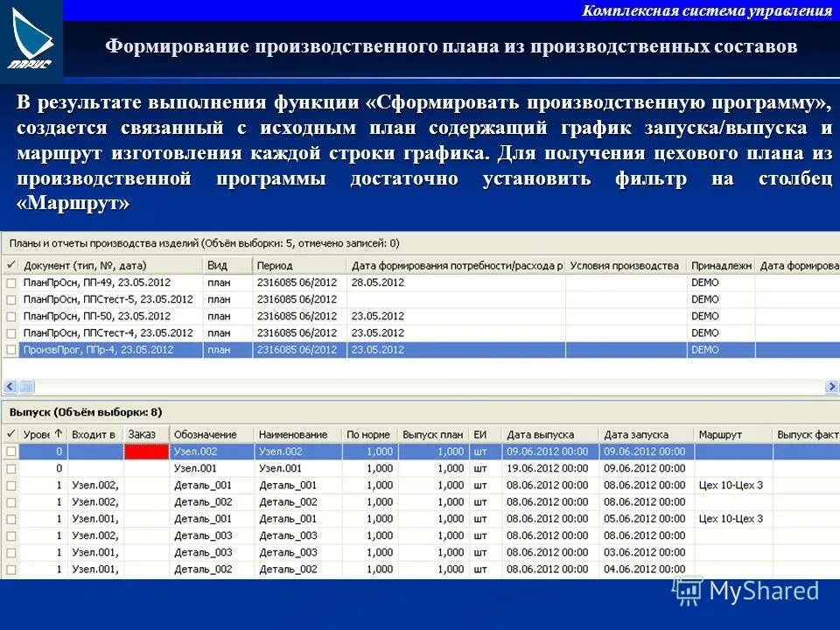Click right scroll arrow under Планы table
Image resolution: width=840 pixels, height=630 pixels.
pyautogui.click(x=829, y=385)
